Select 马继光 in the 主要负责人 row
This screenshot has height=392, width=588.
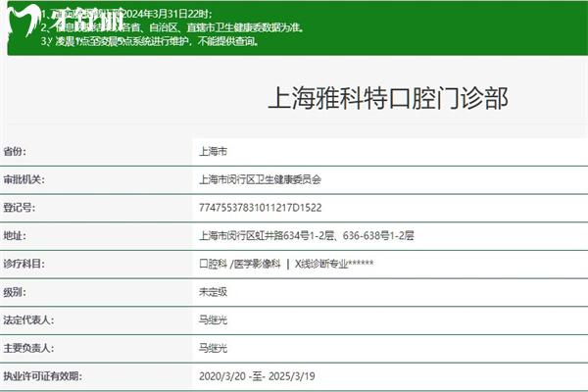coord(213,348)
